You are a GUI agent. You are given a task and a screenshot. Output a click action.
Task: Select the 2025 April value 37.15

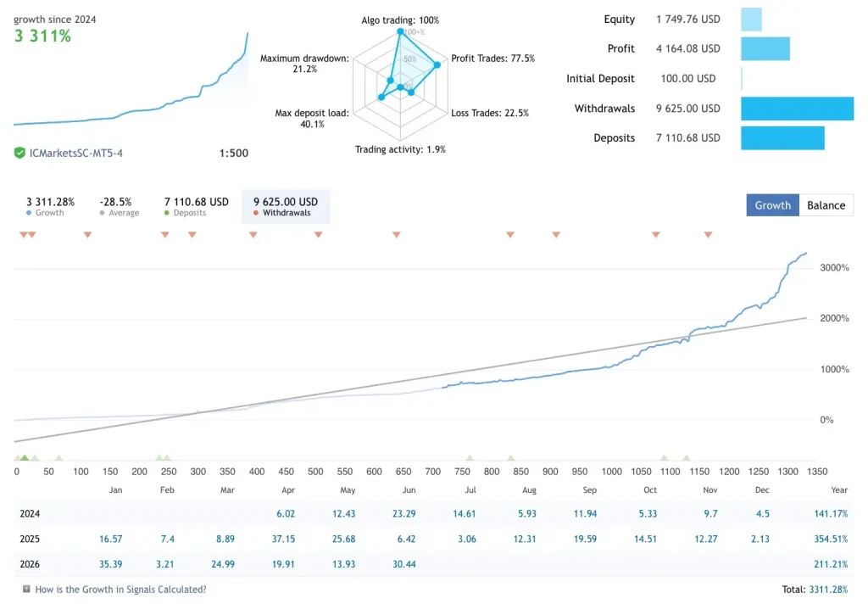[283, 539]
